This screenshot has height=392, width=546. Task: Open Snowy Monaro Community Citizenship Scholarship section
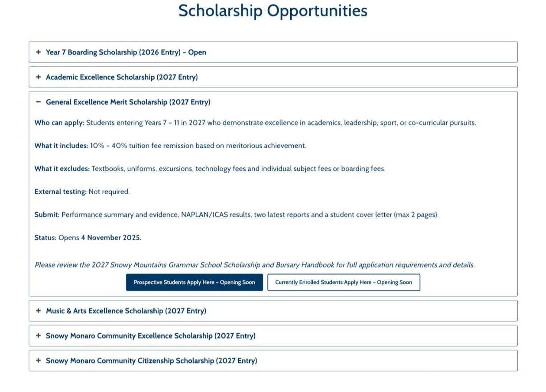pyautogui.click(x=152, y=361)
